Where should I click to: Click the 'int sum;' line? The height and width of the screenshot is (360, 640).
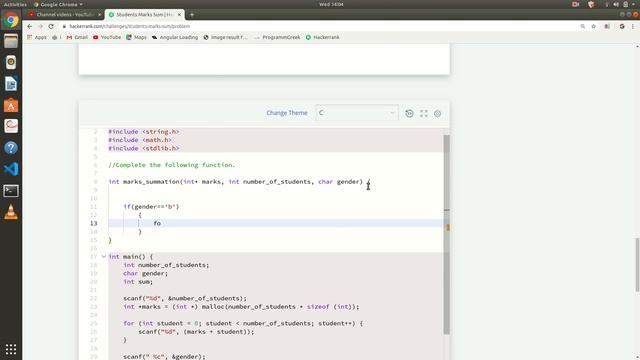[x=138, y=282]
